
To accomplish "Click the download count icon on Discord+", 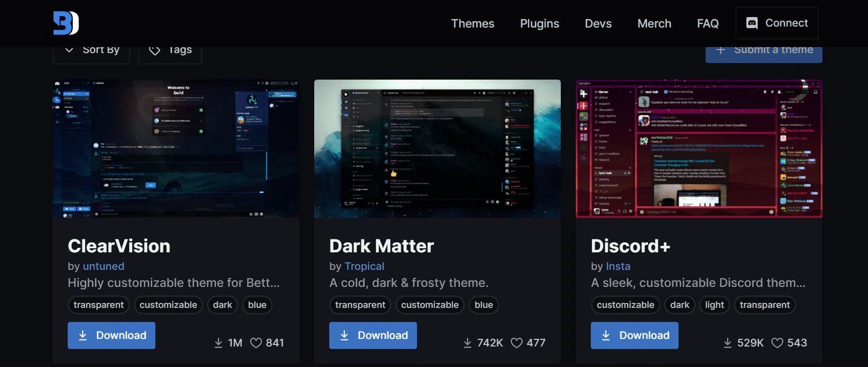I will point(728,343).
